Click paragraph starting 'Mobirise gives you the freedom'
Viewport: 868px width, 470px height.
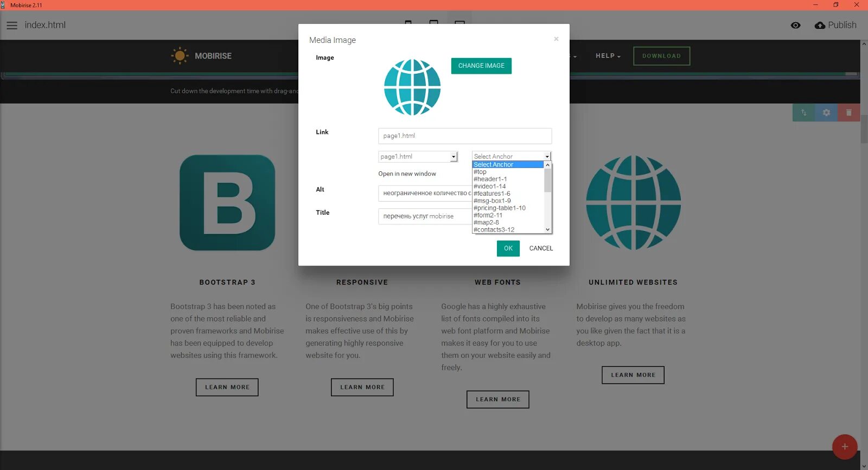631,325
